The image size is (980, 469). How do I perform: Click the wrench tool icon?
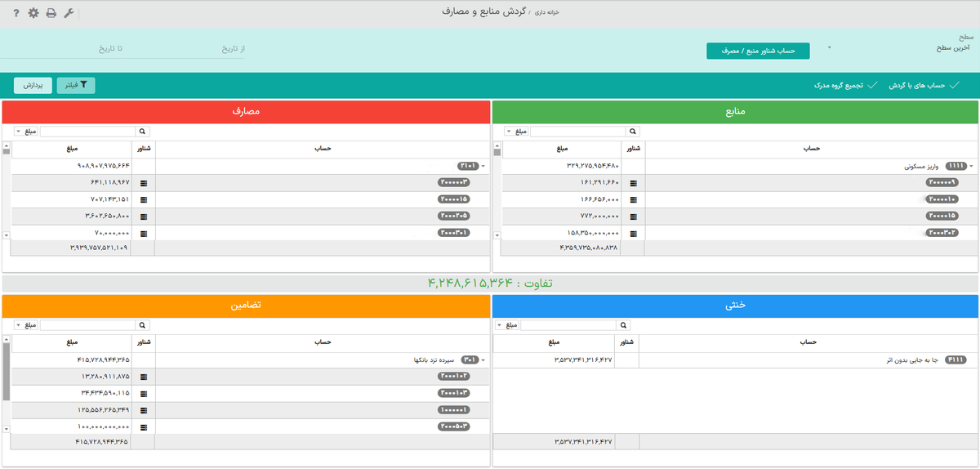69,13
